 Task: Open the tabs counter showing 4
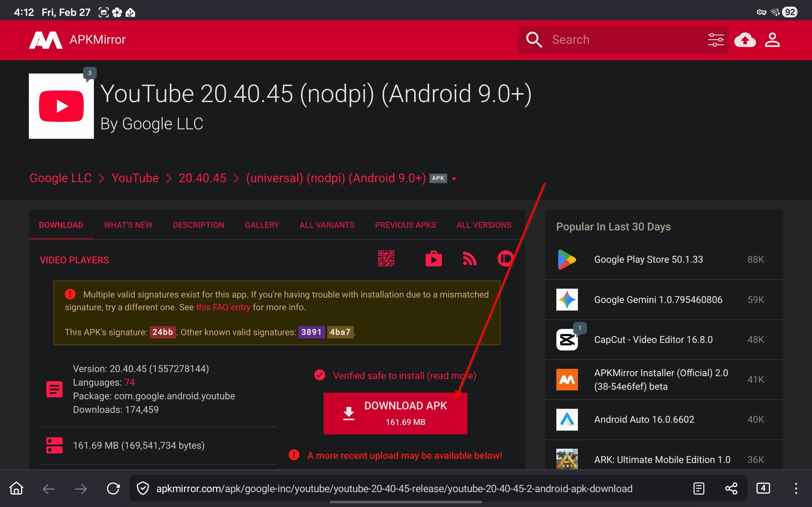pyautogui.click(x=763, y=488)
